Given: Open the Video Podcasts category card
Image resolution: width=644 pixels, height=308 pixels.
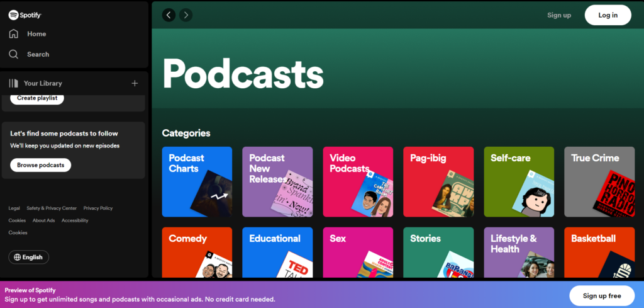Looking at the screenshot, I should coord(358,182).
